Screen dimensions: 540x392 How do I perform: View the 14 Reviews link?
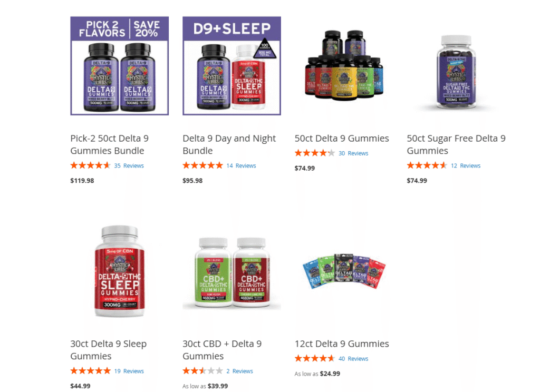tap(241, 165)
